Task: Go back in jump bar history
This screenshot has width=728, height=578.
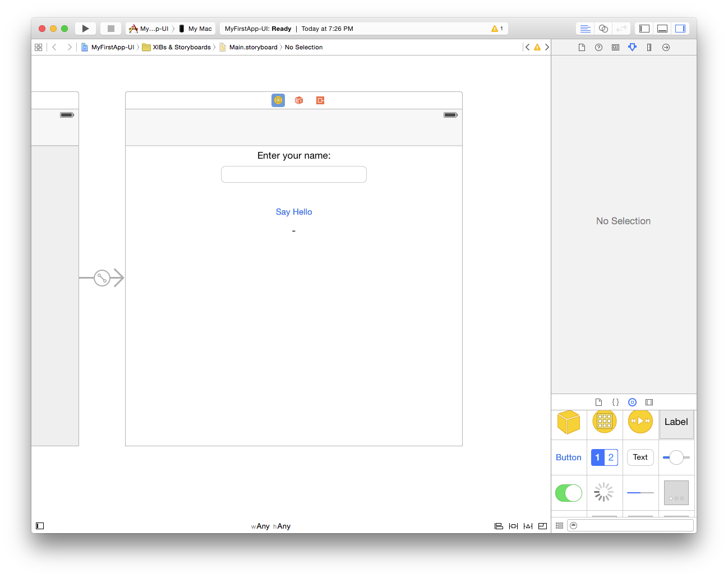Action: 54,47
